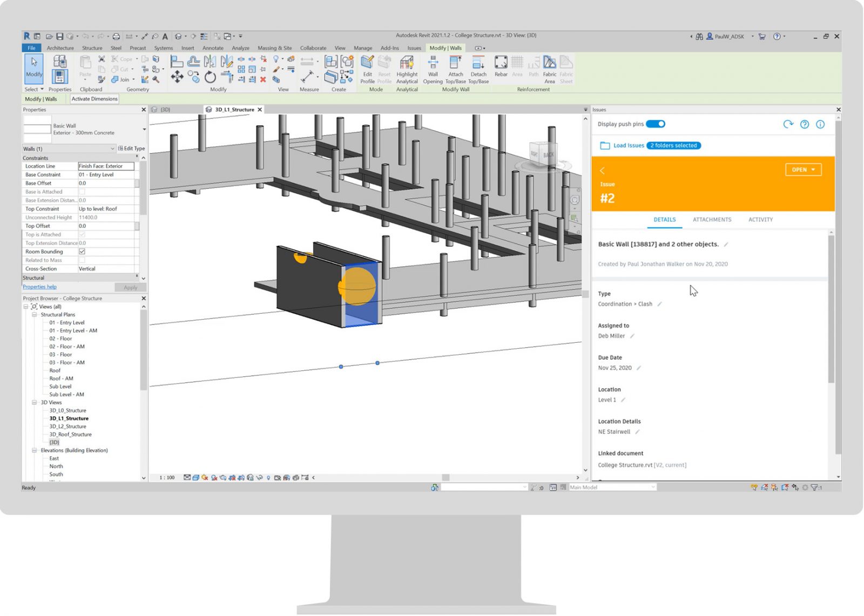Open the Properties help link

39,287
